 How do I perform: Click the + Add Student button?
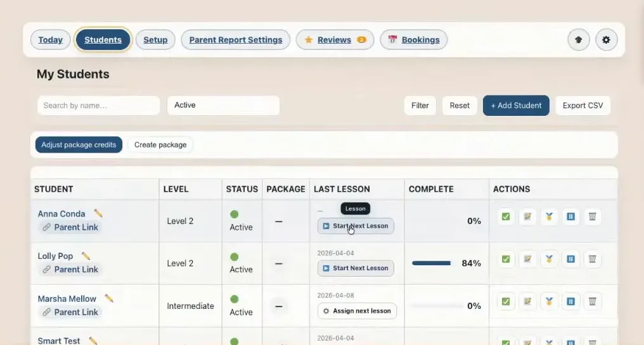point(516,106)
